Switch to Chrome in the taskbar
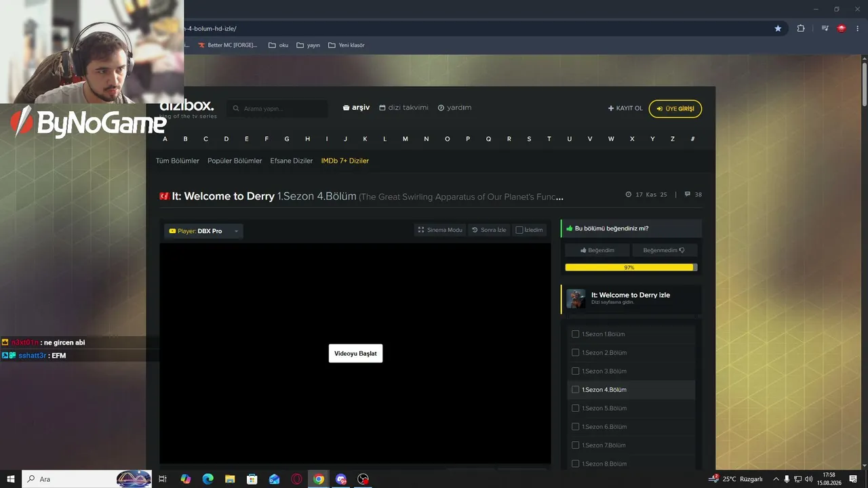 point(319,479)
